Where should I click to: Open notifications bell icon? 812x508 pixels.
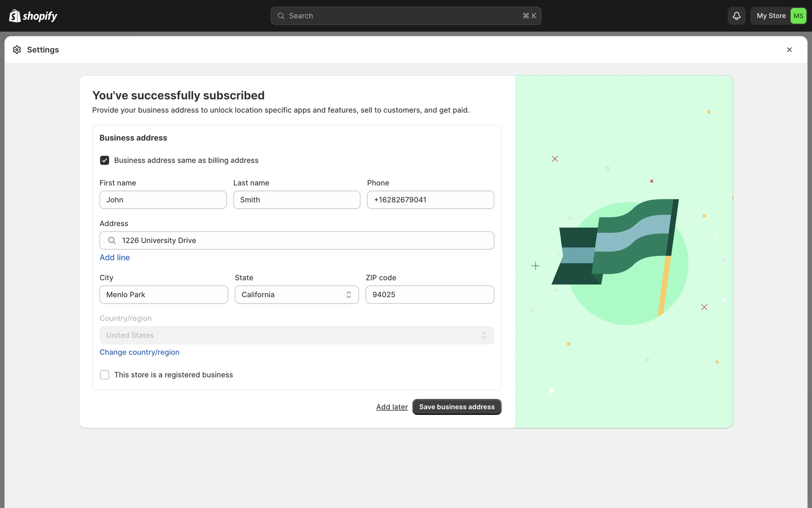[x=736, y=16]
